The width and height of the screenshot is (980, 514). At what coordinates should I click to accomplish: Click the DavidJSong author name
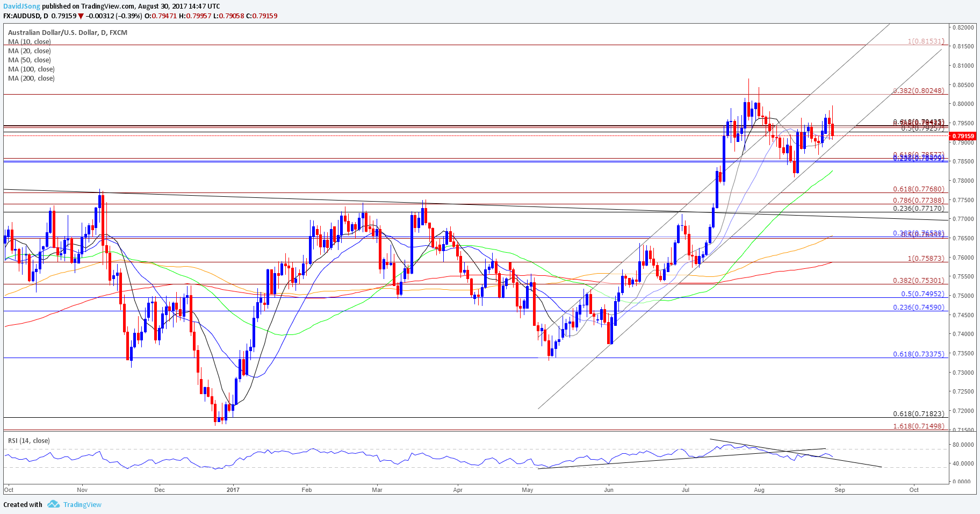coord(22,6)
